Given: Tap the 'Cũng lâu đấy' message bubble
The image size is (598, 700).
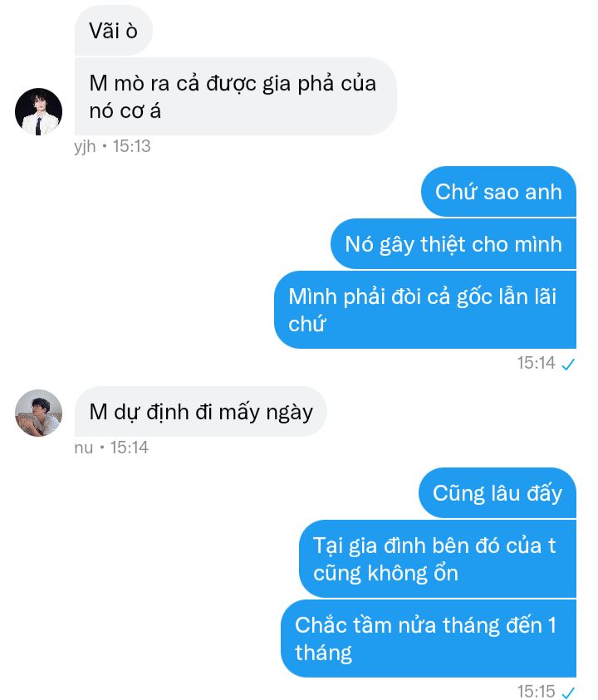Looking at the screenshot, I should pyautogui.click(x=498, y=493).
